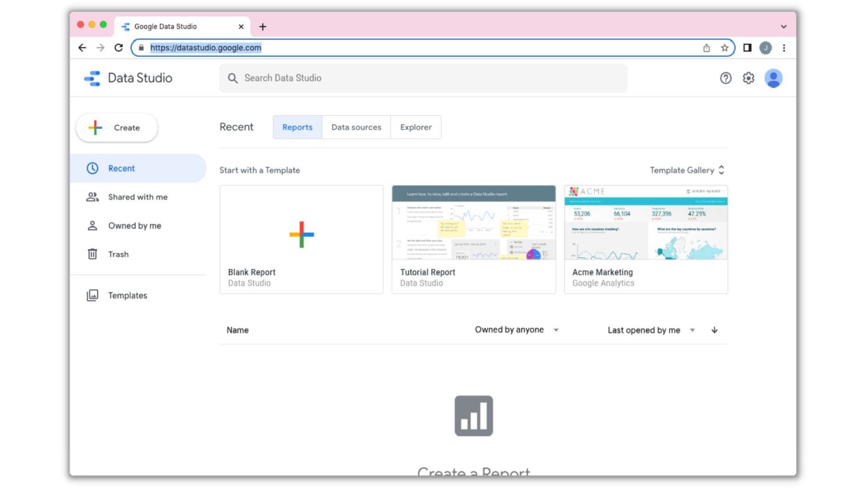Open the browser side panel icon
This screenshot has width=868, height=488.
click(x=747, y=48)
